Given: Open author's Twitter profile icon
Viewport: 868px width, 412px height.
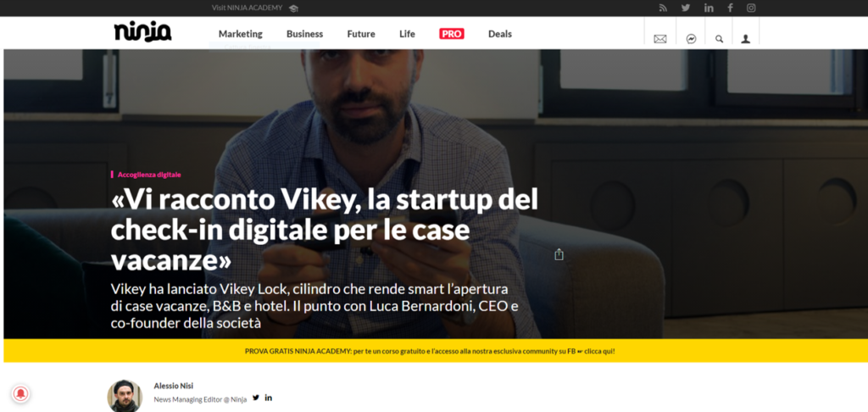Looking at the screenshot, I should tap(256, 398).
